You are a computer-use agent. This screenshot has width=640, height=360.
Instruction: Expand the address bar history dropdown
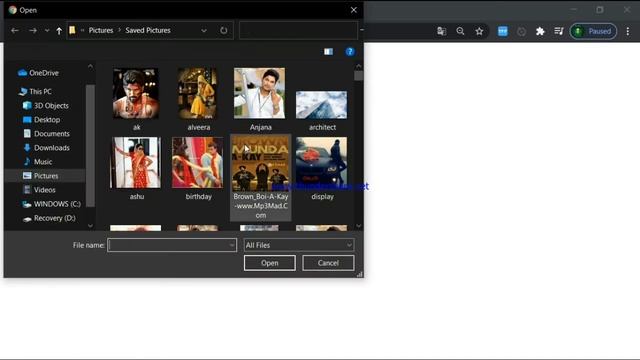(x=204, y=31)
